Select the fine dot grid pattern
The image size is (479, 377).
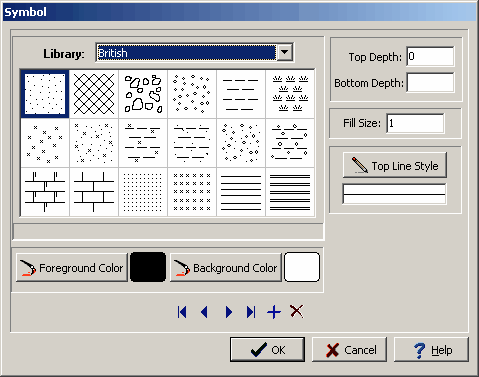(143, 192)
